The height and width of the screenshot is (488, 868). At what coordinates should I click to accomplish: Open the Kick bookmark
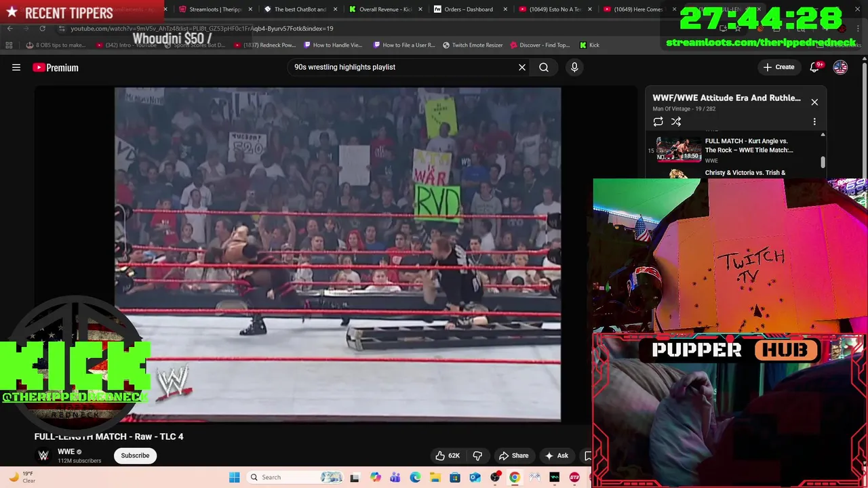tap(589, 45)
